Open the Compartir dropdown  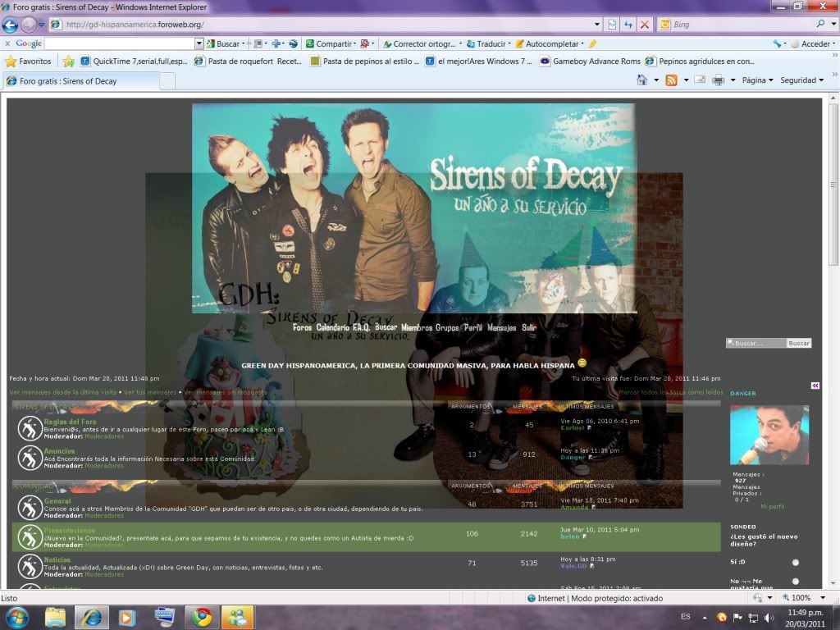point(354,44)
